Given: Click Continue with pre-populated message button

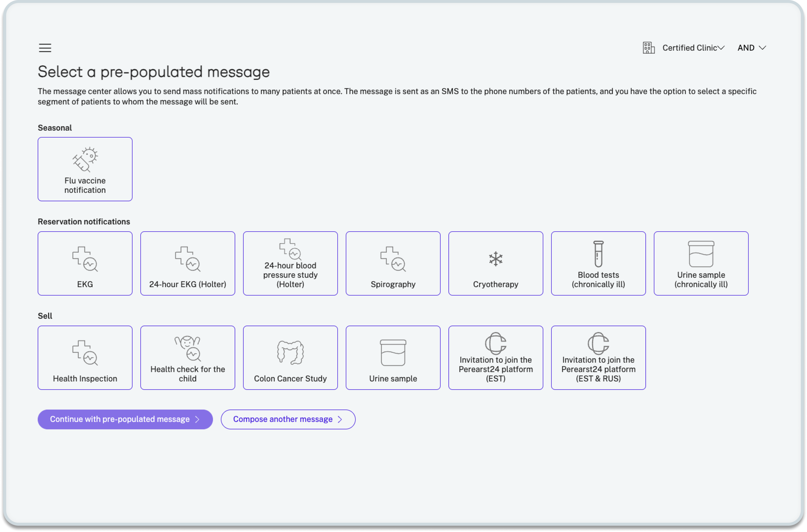Looking at the screenshot, I should pos(125,419).
